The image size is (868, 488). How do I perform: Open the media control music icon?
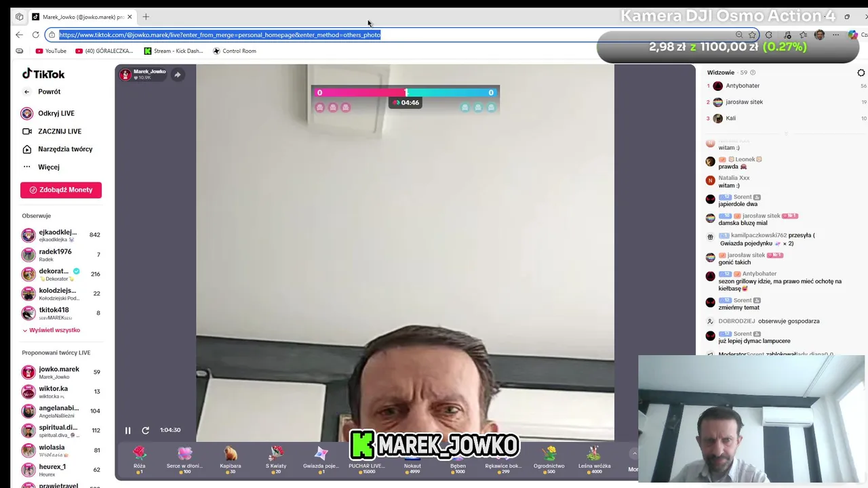tap(787, 35)
